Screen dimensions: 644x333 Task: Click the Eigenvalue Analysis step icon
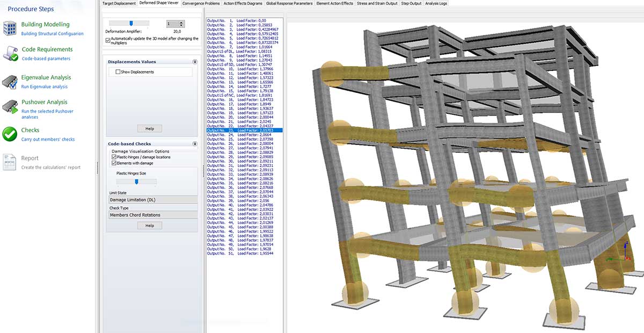point(10,81)
